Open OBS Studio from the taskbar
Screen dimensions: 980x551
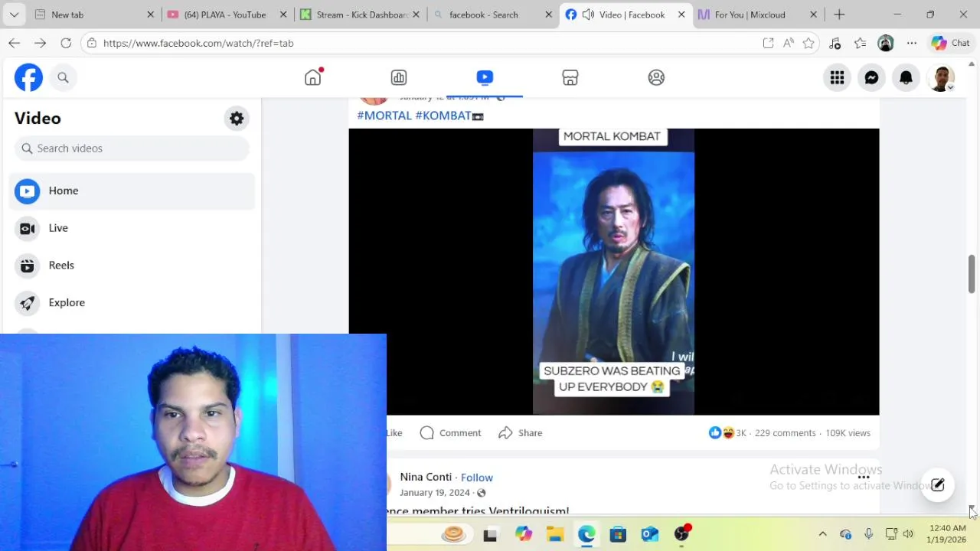coord(681,534)
